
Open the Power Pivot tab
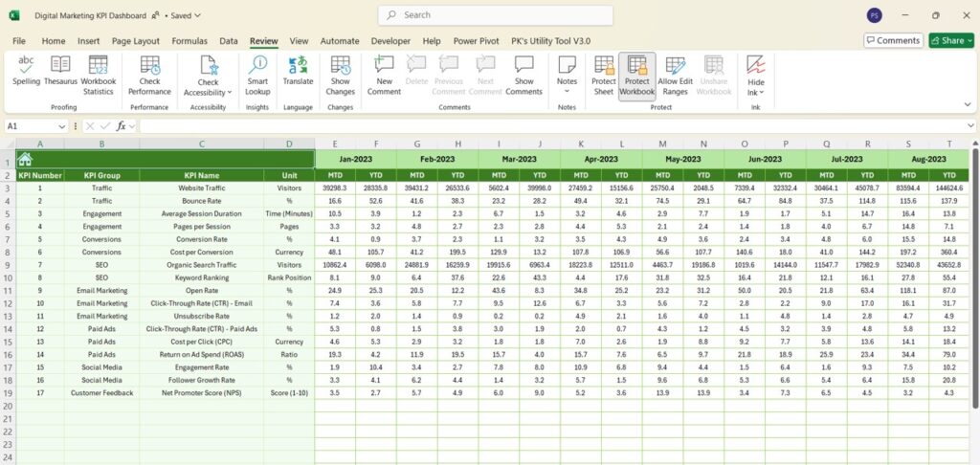tap(477, 40)
